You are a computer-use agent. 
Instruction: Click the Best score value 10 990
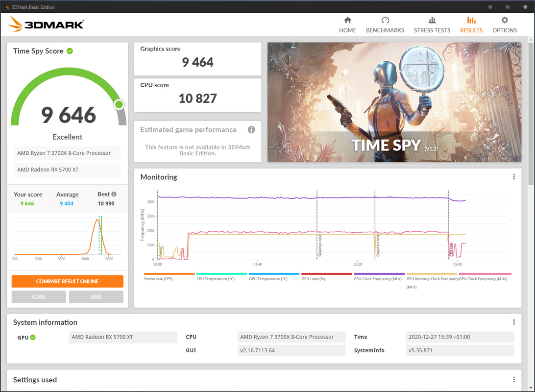(x=106, y=204)
